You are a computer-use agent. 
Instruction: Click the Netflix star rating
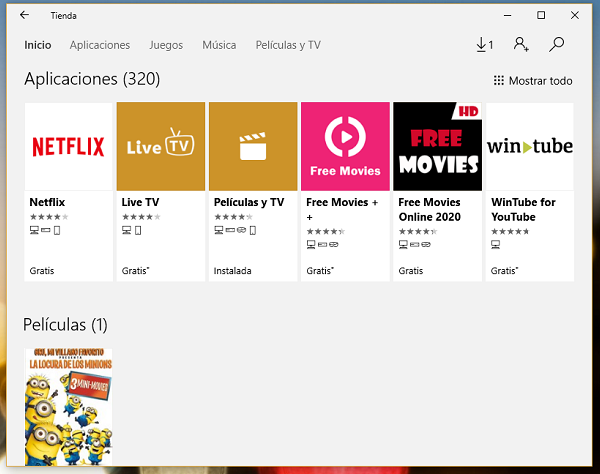pos(49,217)
